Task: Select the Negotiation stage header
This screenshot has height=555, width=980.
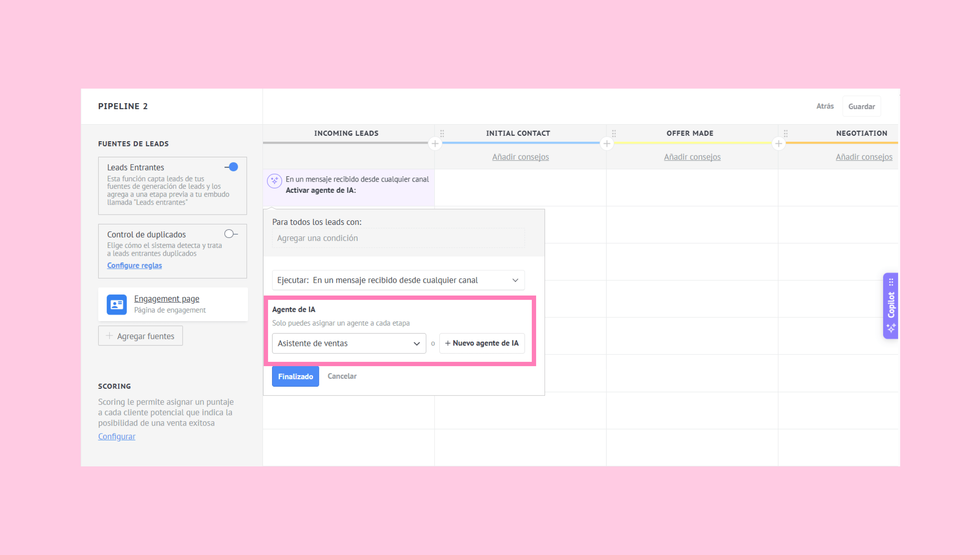Action: pos(861,133)
